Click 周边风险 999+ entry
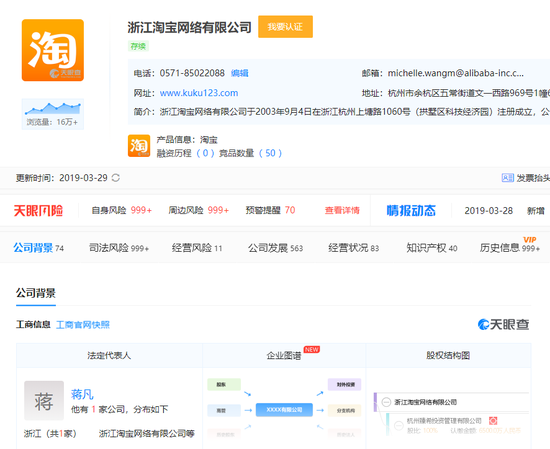 (199, 210)
